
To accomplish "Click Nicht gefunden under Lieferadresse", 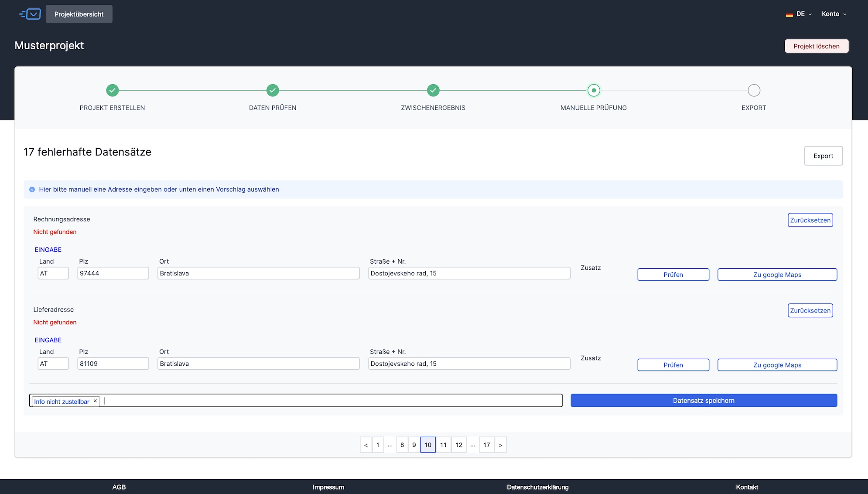I will pos(55,322).
